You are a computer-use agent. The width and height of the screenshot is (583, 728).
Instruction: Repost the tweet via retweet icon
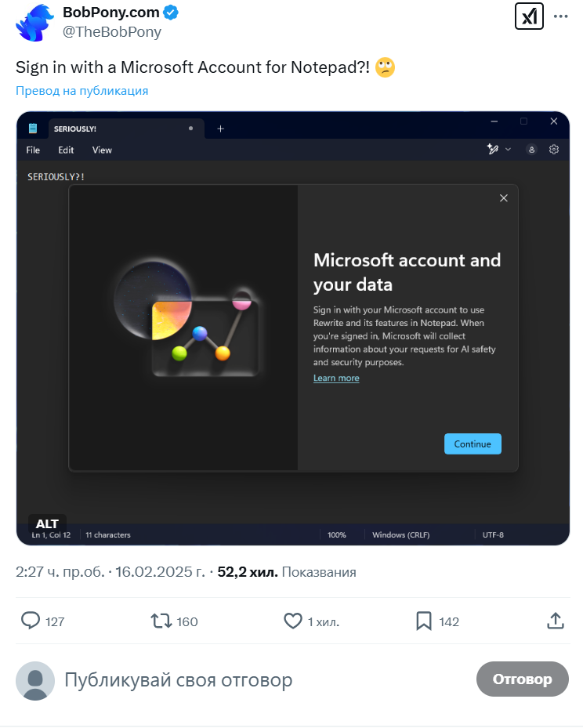click(161, 621)
